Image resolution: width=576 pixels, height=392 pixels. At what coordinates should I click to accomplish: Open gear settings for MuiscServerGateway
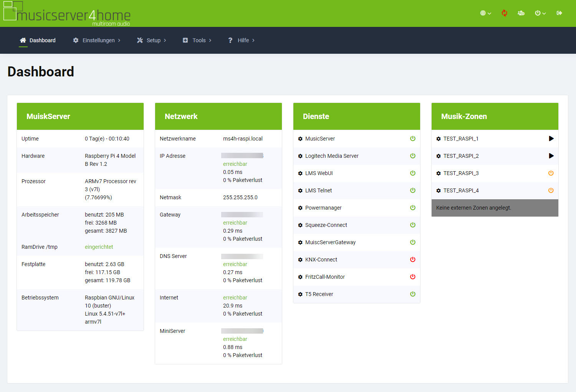coord(300,243)
